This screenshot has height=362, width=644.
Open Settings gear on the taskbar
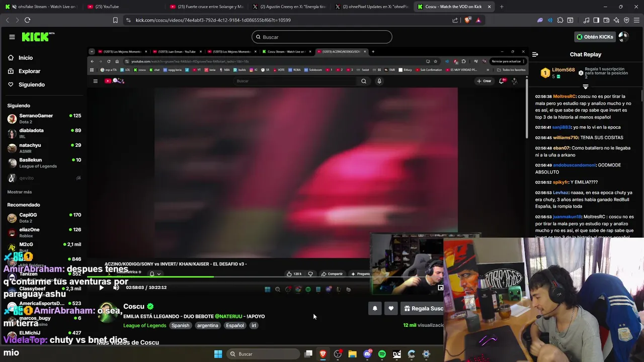pos(426,354)
